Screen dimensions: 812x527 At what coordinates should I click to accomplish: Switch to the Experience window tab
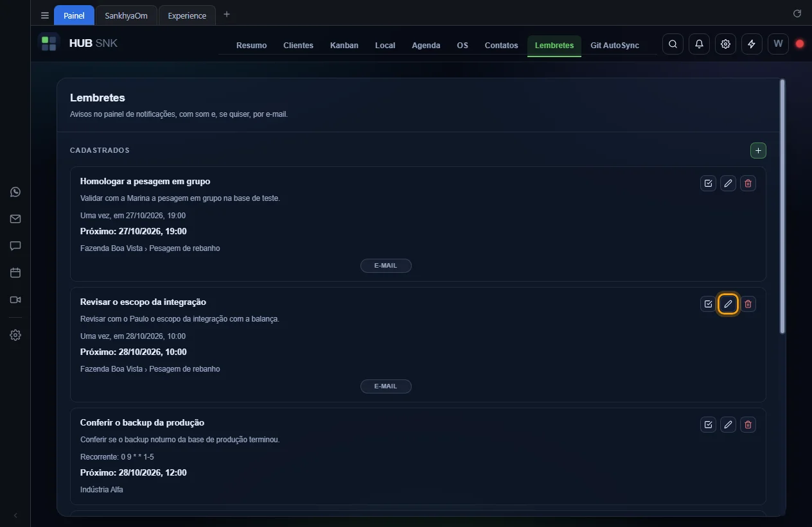tap(187, 15)
